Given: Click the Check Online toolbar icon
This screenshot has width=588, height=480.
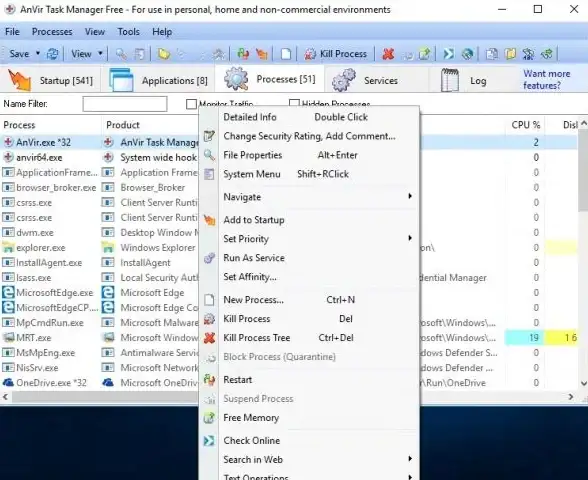Looking at the screenshot, I should point(448,54).
